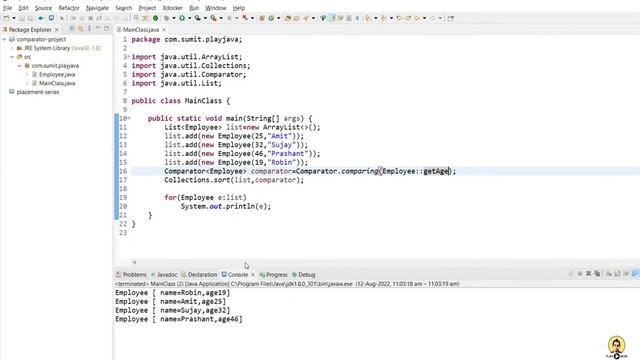The height and width of the screenshot is (360, 640).
Task: Switch to the Problems tab
Action: tap(131, 274)
